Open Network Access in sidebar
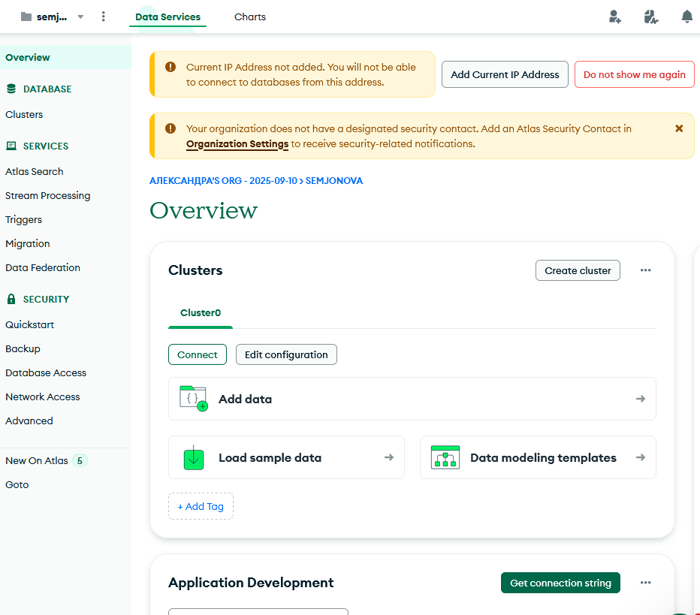Viewport: 700px width, 615px height. pyautogui.click(x=43, y=396)
